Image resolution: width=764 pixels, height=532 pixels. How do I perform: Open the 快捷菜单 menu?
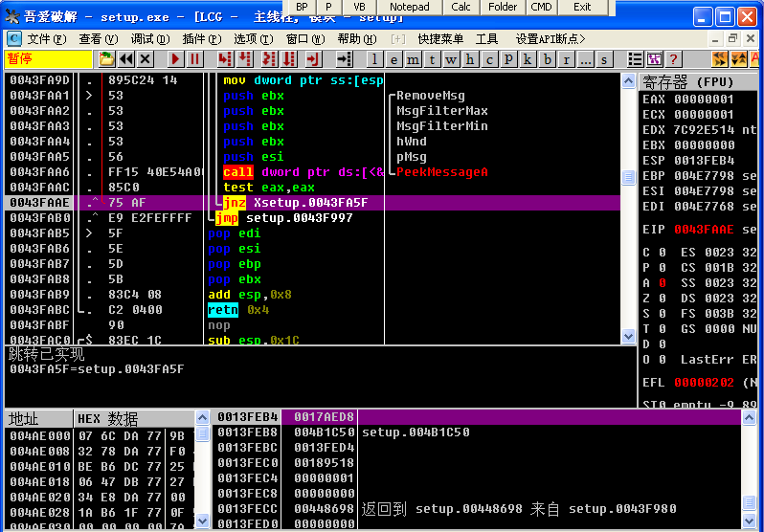[x=440, y=39]
